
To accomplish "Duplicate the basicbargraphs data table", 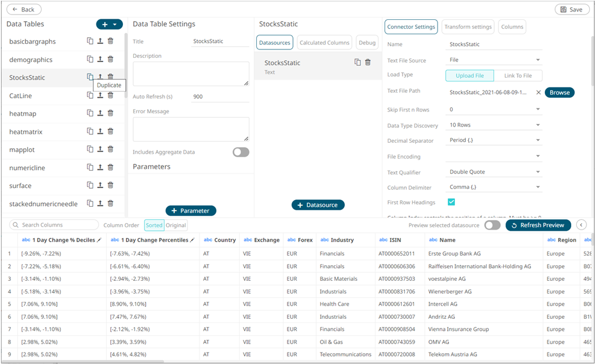I will [x=90, y=41].
